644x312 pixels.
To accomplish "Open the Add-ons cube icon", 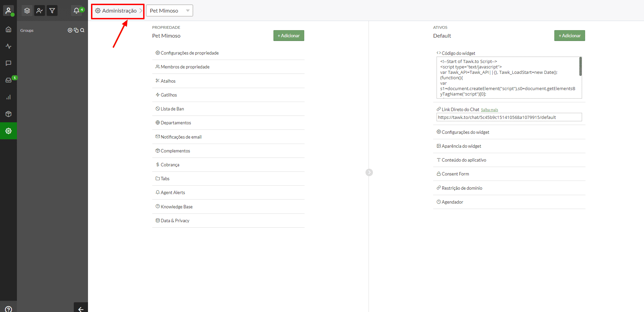I will coord(8,114).
